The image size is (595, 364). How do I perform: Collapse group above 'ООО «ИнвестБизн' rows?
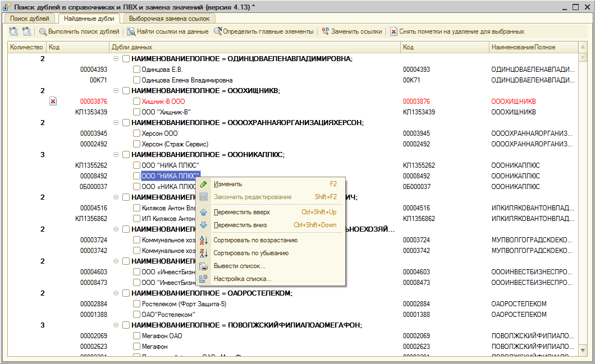coord(116,261)
